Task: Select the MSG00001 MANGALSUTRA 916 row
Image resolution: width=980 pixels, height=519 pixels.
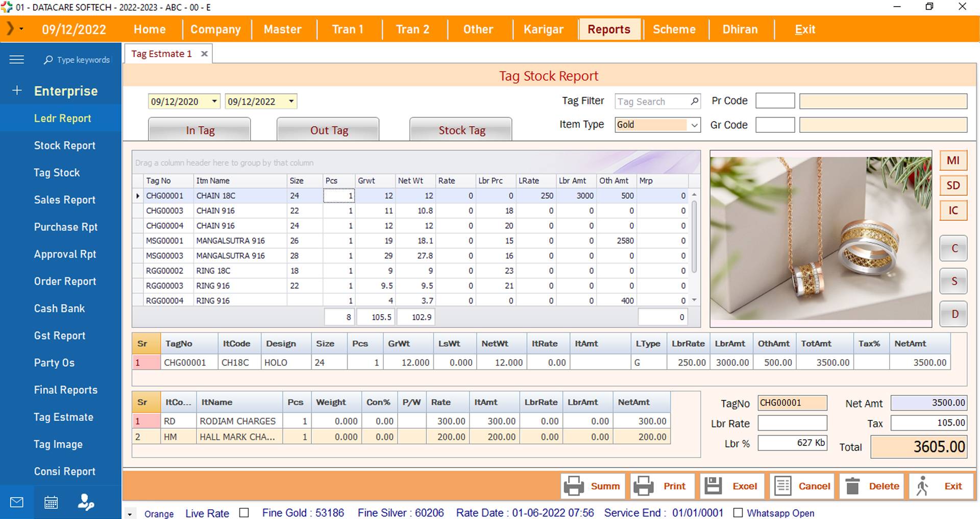Action: point(410,241)
